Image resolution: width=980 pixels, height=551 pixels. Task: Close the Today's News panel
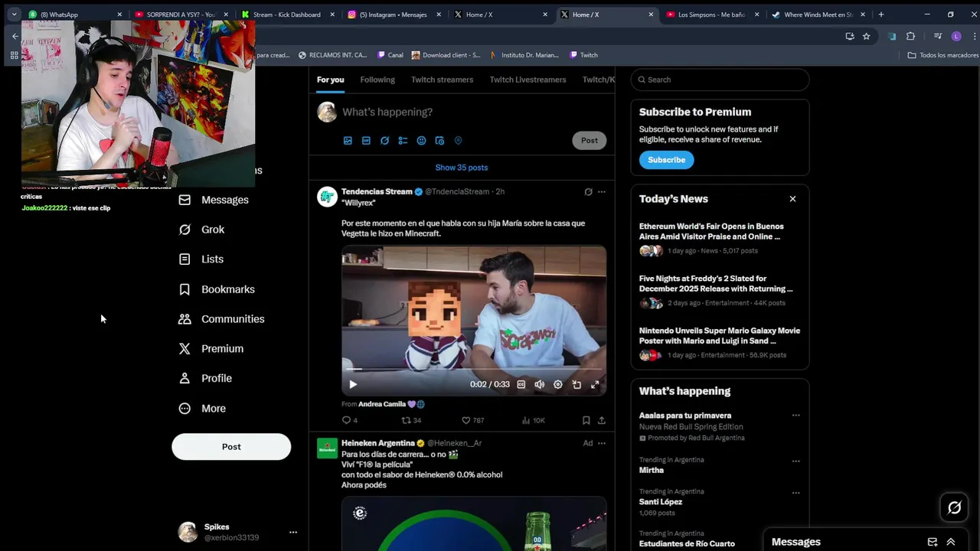point(792,199)
